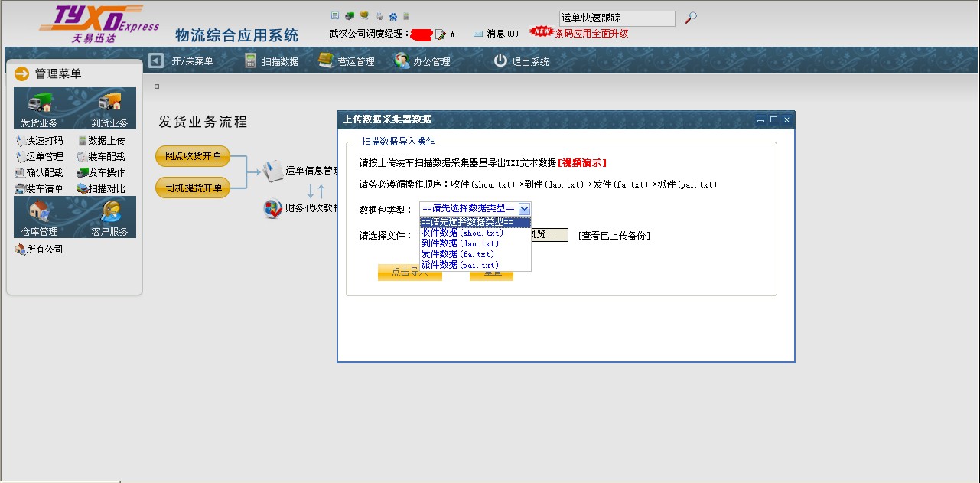Open 仓库管理 warehouse icon

(38, 213)
